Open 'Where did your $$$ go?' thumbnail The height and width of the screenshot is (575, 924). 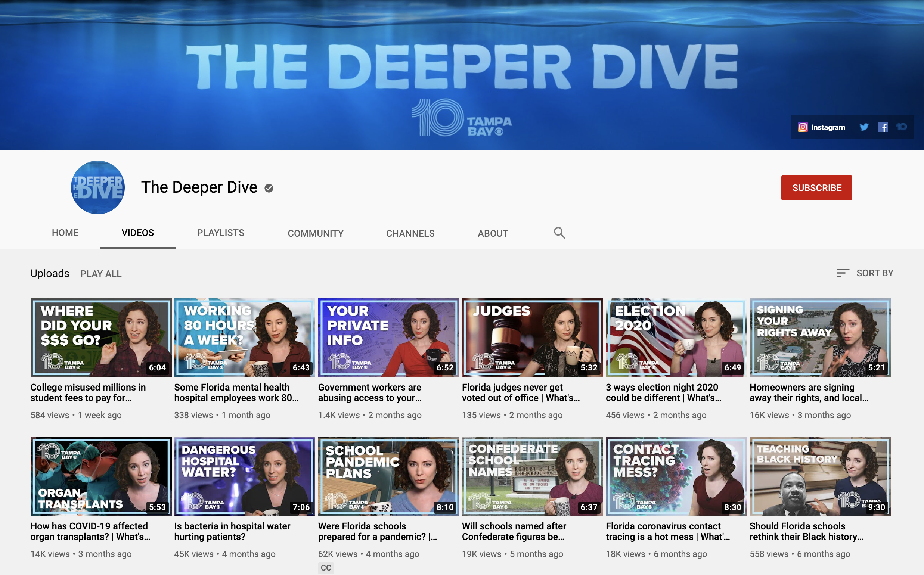[x=101, y=337]
